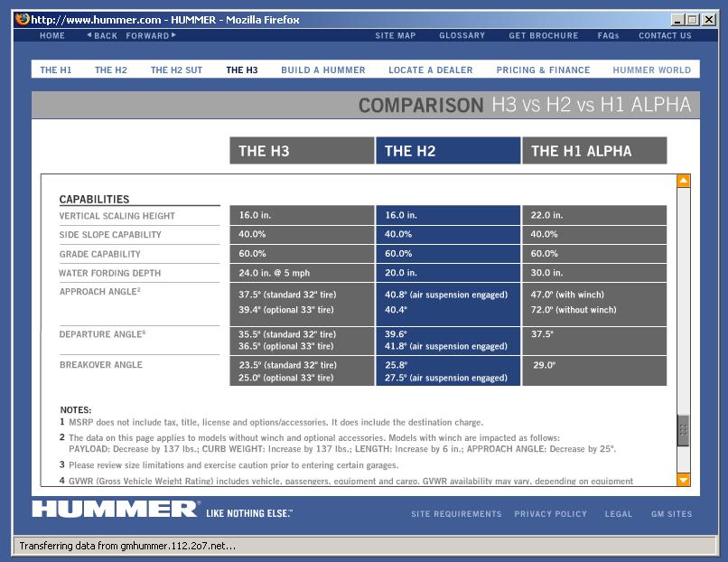728x562 pixels.
Task: Open LEGAL footer link
Action: (x=619, y=514)
